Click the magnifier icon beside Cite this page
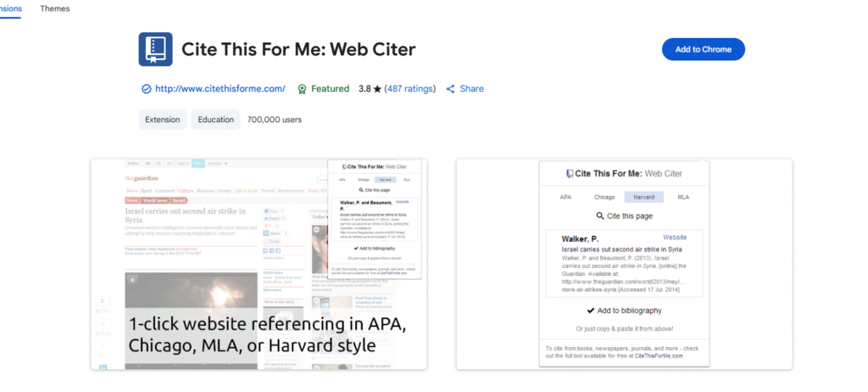The image size is (868, 392). tap(600, 216)
